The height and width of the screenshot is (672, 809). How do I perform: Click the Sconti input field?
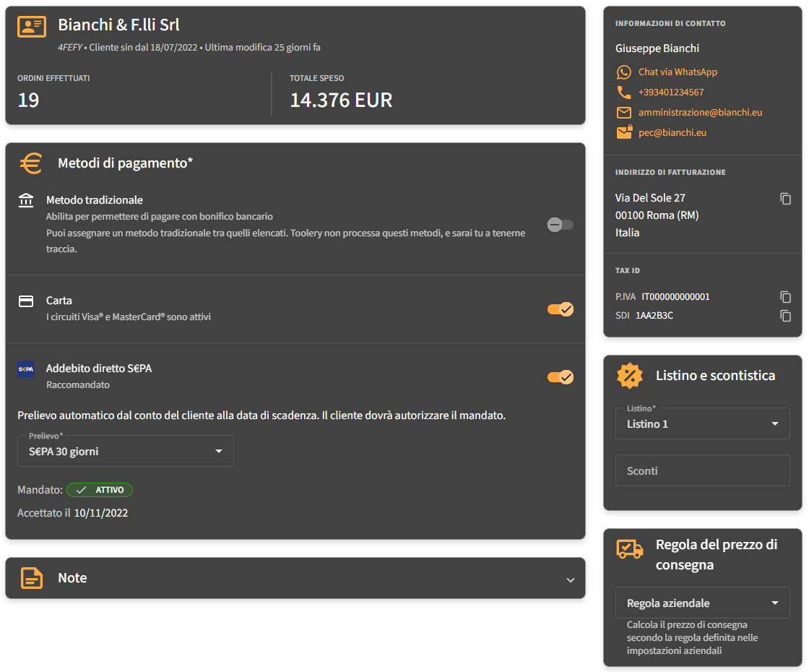tap(702, 471)
